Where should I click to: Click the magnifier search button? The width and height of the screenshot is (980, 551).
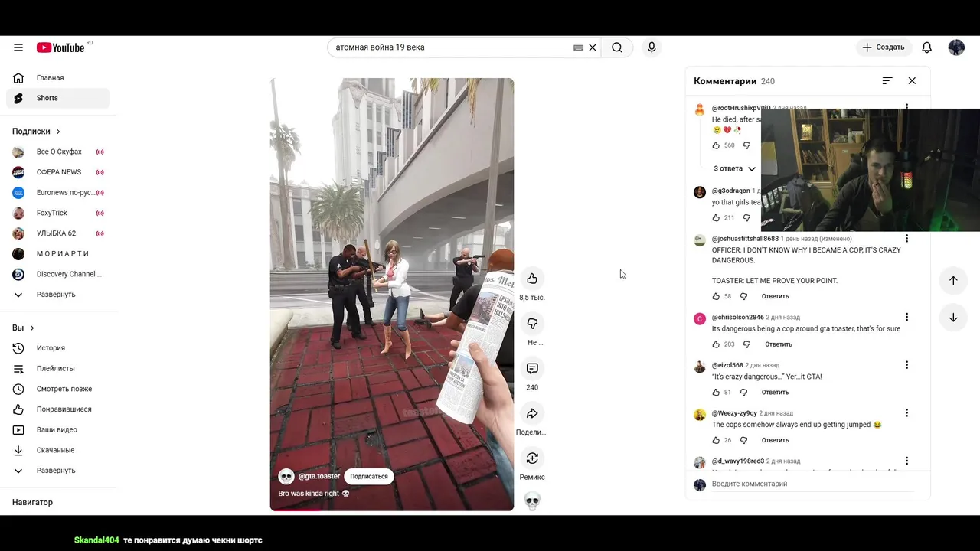tap(617, 47)
